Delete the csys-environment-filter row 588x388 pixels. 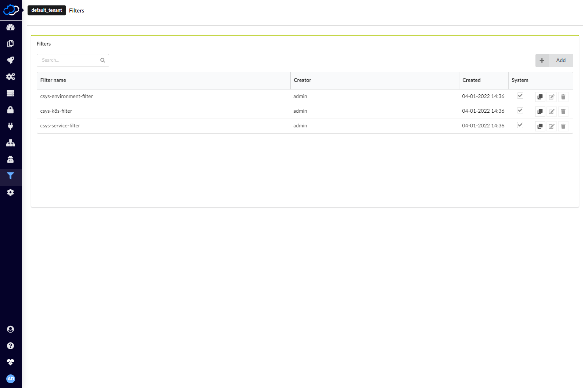click(563, 97)
